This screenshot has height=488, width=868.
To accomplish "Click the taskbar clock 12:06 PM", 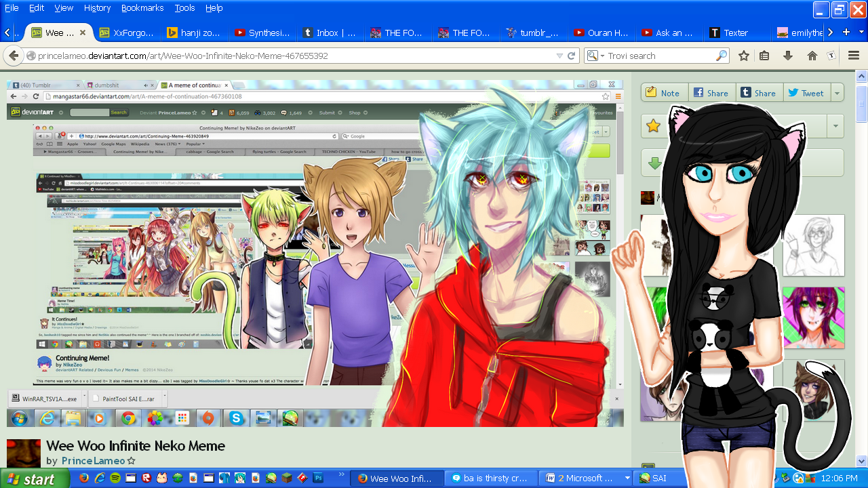I will click(x=839, y=479).
